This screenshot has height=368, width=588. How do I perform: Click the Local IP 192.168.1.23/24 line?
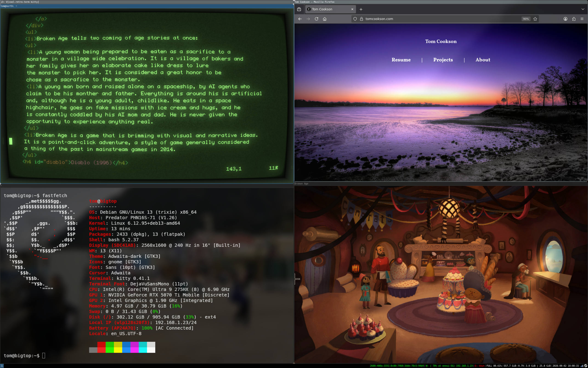pos(143,322)
